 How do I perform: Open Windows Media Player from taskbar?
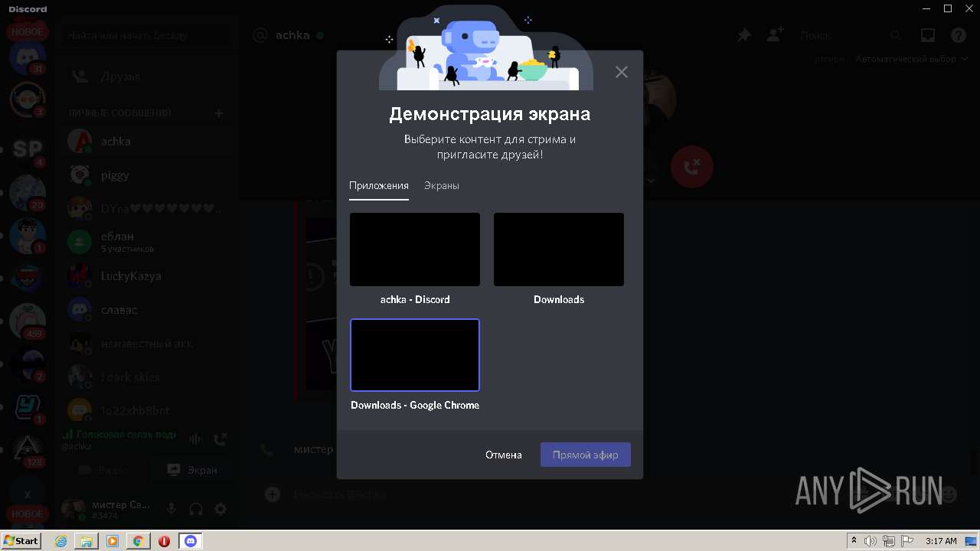click(x=113, y=541)
